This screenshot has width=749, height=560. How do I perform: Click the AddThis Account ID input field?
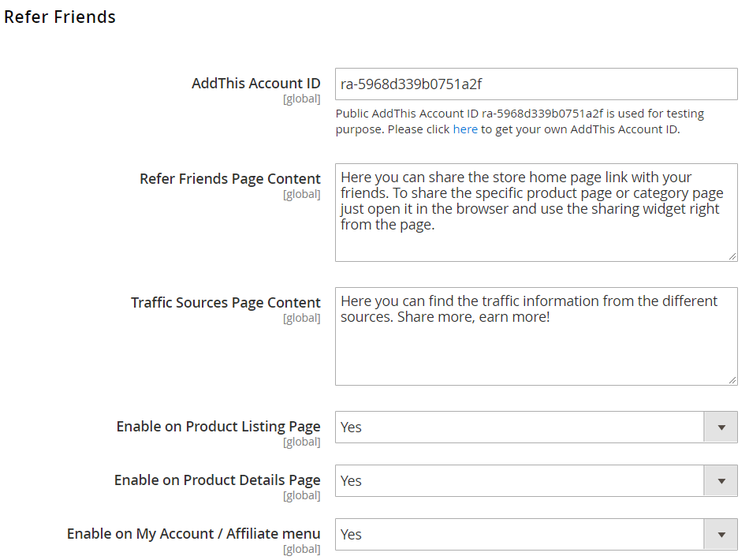pyautogui.click(x=536, y=84)
